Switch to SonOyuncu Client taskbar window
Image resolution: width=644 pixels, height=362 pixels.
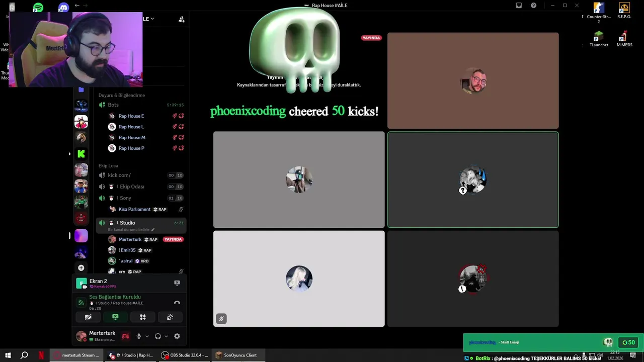pyautogui.click(x=238, y=355)
